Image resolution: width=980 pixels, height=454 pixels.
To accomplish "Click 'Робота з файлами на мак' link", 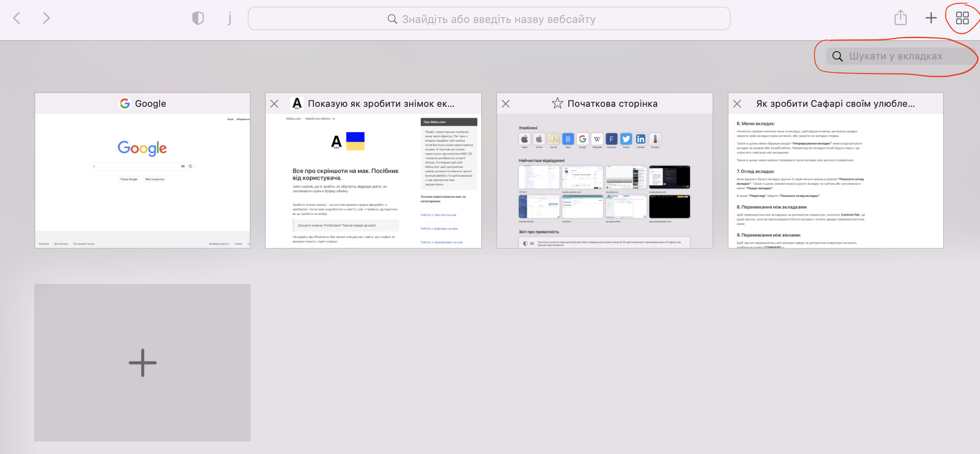I will (439, 229).
